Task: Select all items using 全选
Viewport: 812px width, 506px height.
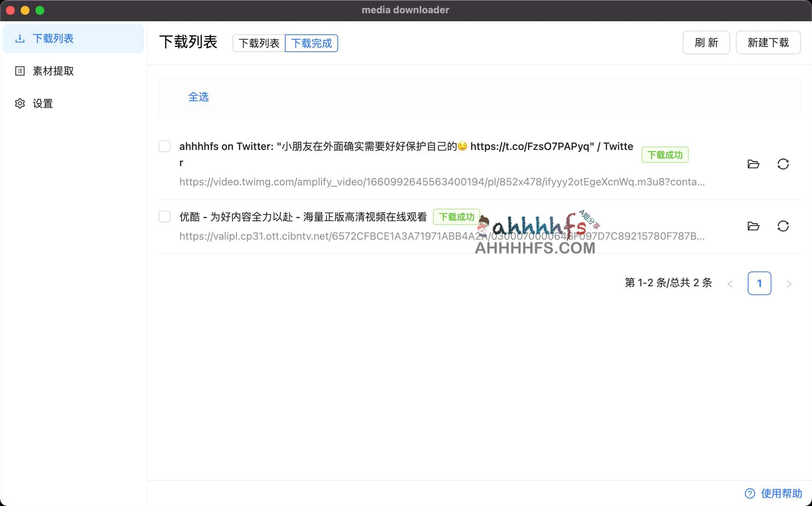Action: click(199, 97)
